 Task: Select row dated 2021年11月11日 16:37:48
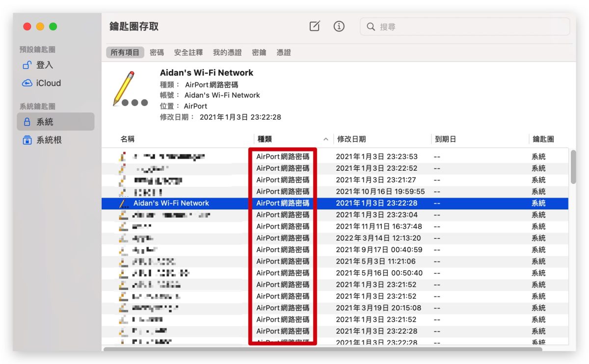(x=335, y=227)
